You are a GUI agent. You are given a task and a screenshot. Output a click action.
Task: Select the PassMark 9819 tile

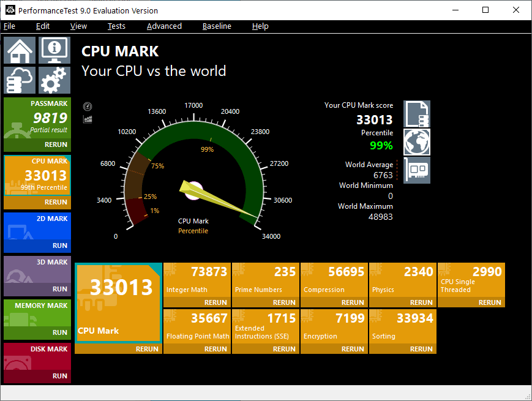tap(37, 118)
